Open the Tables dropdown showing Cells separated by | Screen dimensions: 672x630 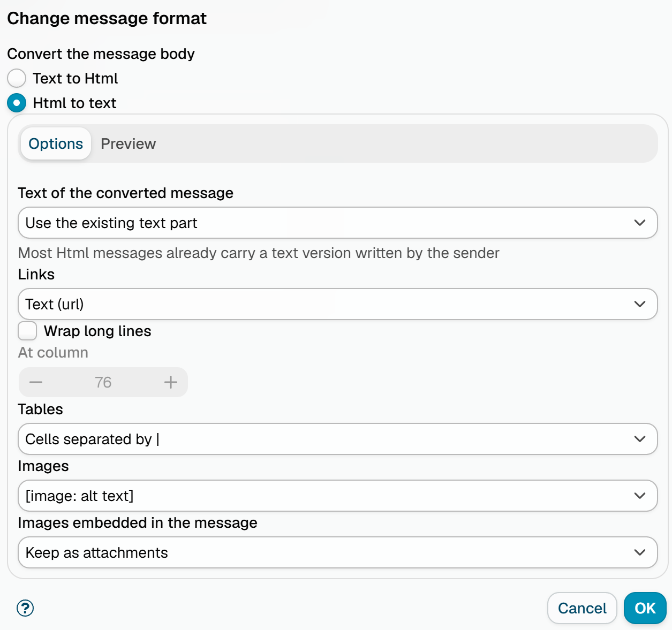(338, 439)
